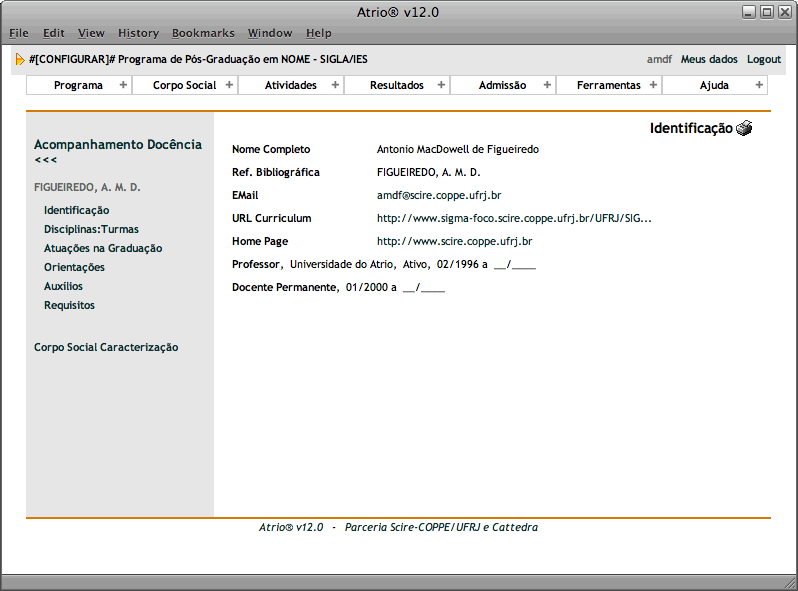Expand the Ferramentas plus sign
Screen dimensions: 798x591
pyautogui.click(x=653, y=85)
